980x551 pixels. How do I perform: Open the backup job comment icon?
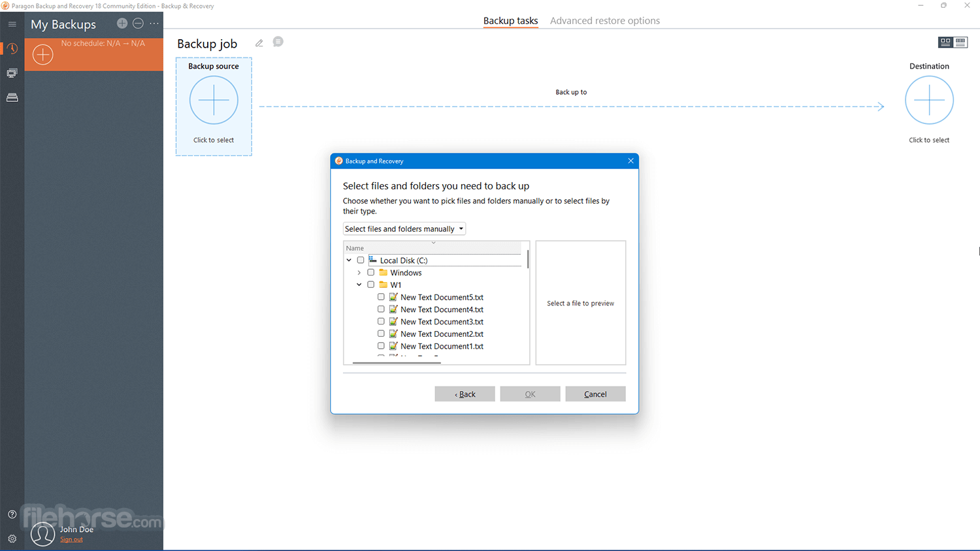click(x=278, y=42)
